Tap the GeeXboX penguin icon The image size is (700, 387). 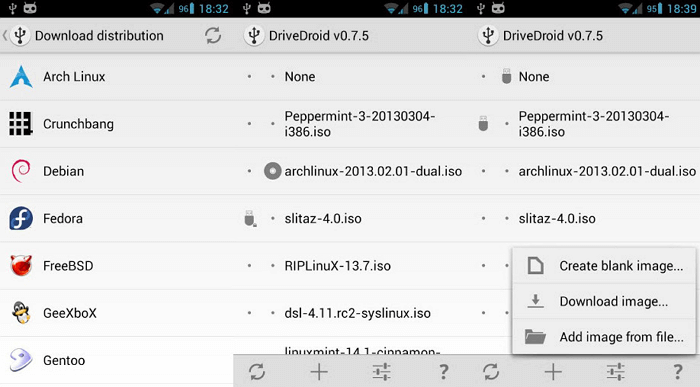coord(21,313)
